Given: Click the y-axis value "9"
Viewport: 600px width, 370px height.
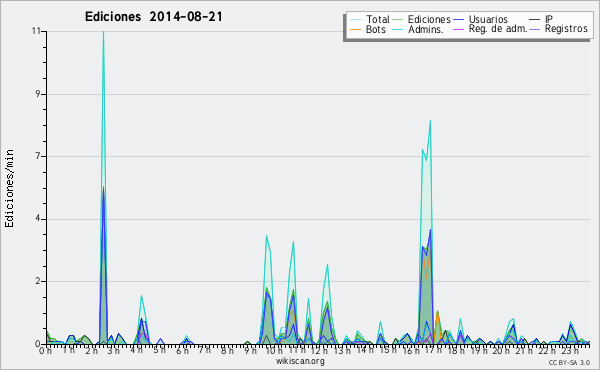Looking at the screenshot, I should pyautogui.click(x=38, y=94).
